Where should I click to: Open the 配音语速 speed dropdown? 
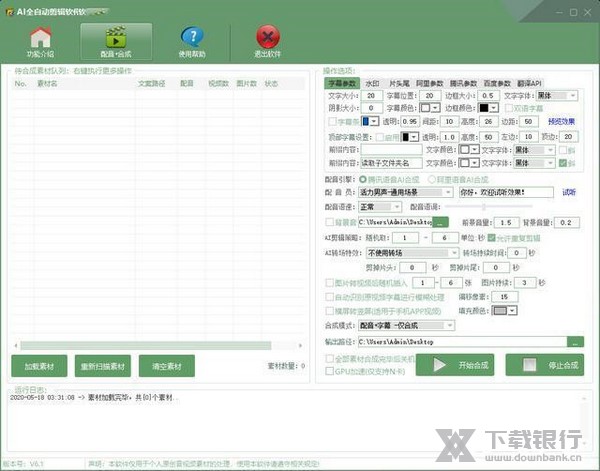pos(380,207)
